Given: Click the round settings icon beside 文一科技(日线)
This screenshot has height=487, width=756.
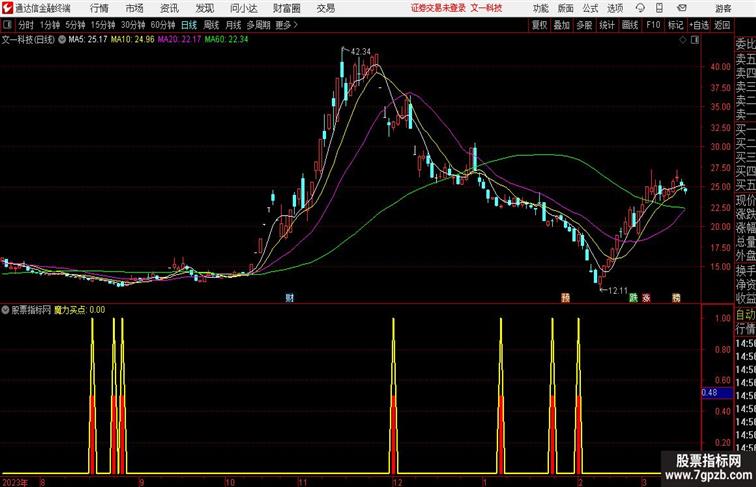Looking at the screenshot, I should click(x=62, y=40).
